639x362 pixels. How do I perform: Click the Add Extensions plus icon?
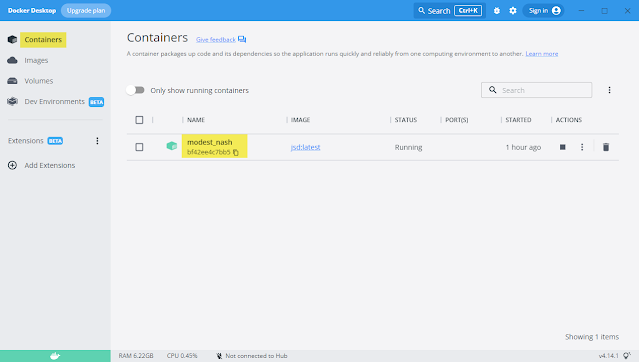12,165
